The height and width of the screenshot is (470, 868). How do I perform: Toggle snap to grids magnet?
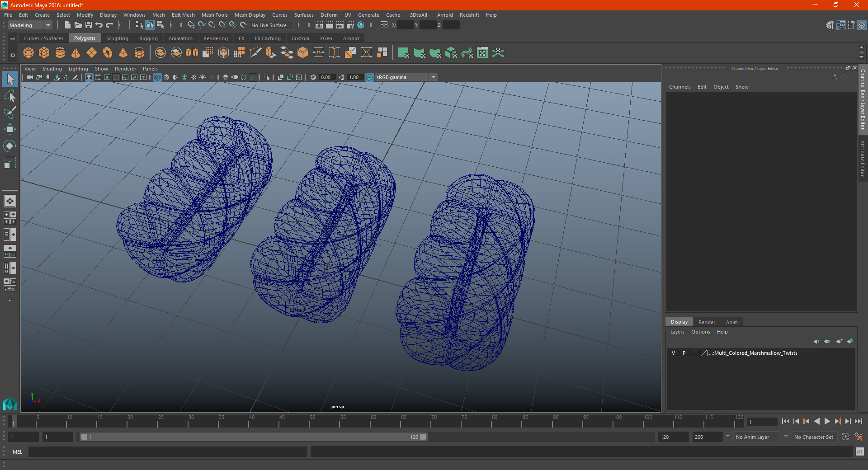(x=191, y=25)
